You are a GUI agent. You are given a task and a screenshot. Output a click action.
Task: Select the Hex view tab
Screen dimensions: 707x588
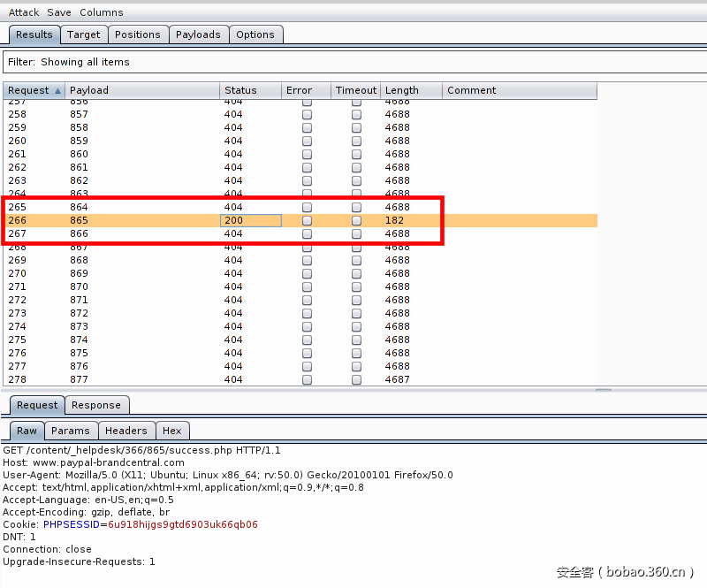click(x=172, y=431)
